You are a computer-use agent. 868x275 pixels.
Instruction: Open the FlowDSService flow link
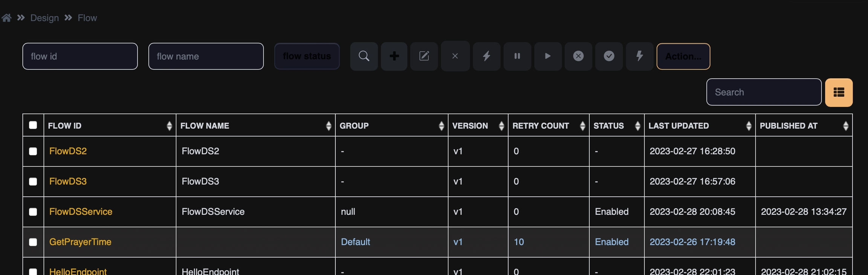pos(81,211)
